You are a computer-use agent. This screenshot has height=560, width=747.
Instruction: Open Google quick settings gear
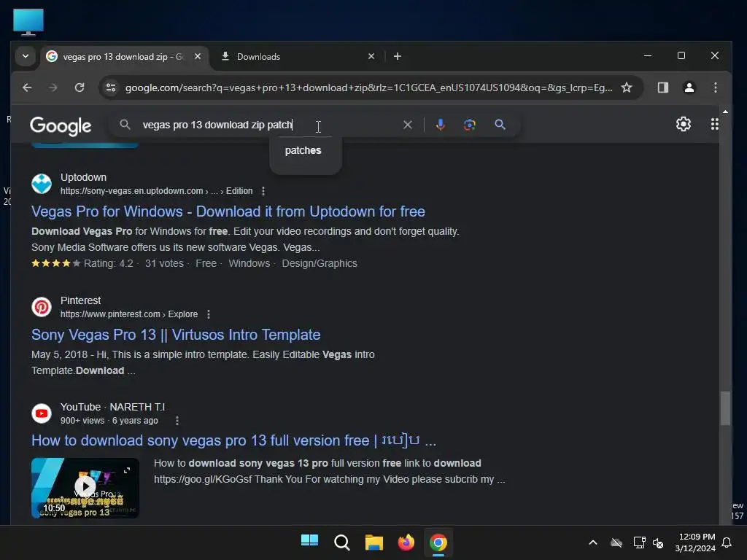click(x=683, y=124)
